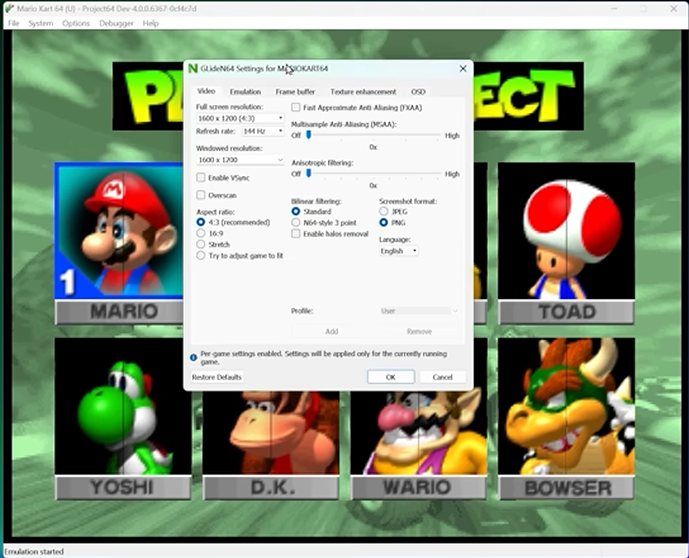Viewport: 689px width, 558px height.
Task: Open the Texture enhancement tab
Action: pyautogui.click(x=363, y=92)
